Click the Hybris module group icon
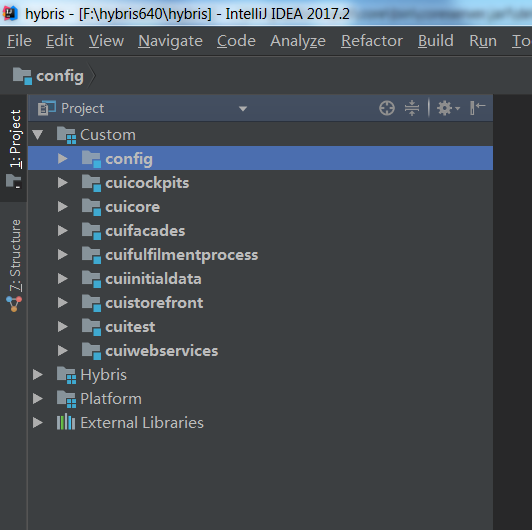Screen dimensions: 532x530 tap(66, 375)
